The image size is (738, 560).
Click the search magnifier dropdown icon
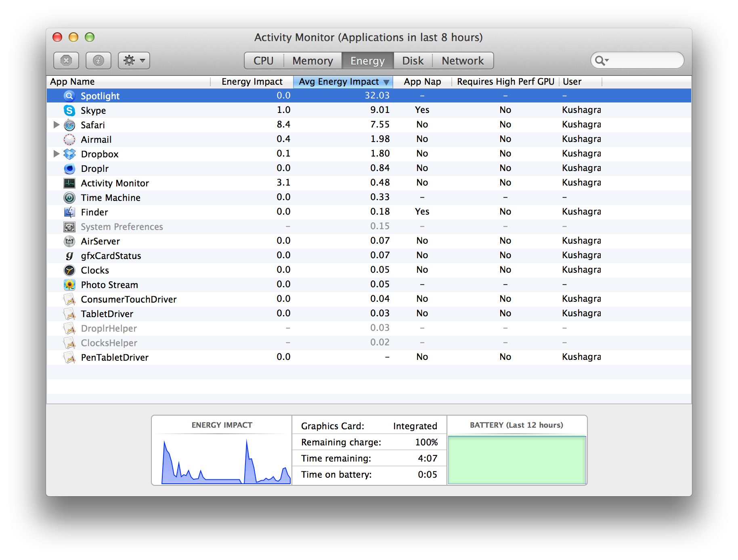(602, 61)
